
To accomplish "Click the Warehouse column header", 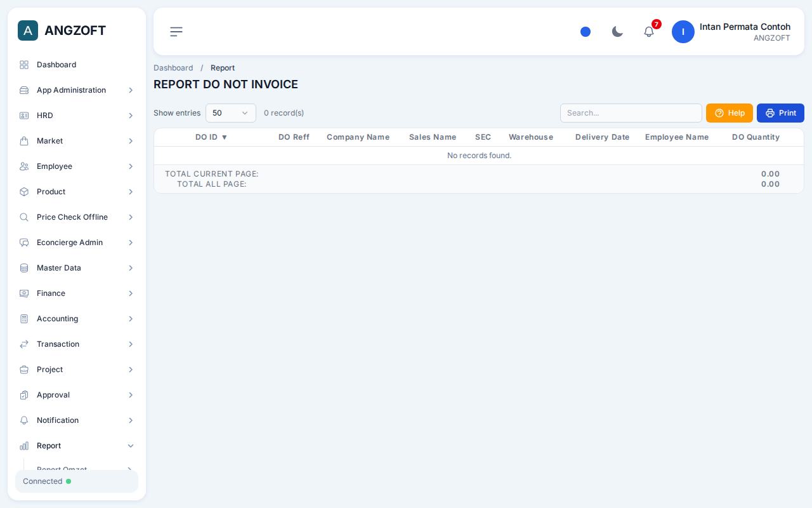I will point(531,137).
